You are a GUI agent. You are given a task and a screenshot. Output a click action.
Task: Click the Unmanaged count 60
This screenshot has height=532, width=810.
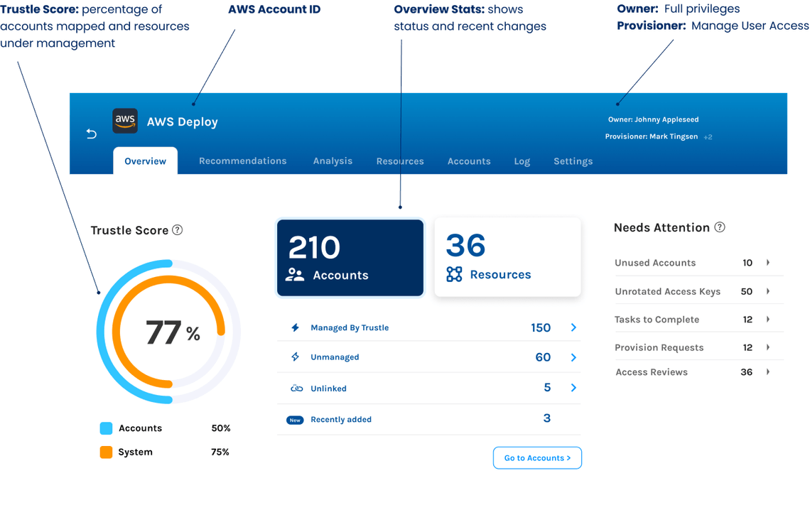coord(543,357)
